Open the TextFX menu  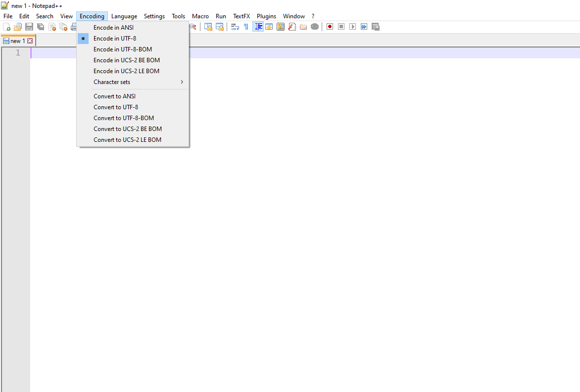242,16
